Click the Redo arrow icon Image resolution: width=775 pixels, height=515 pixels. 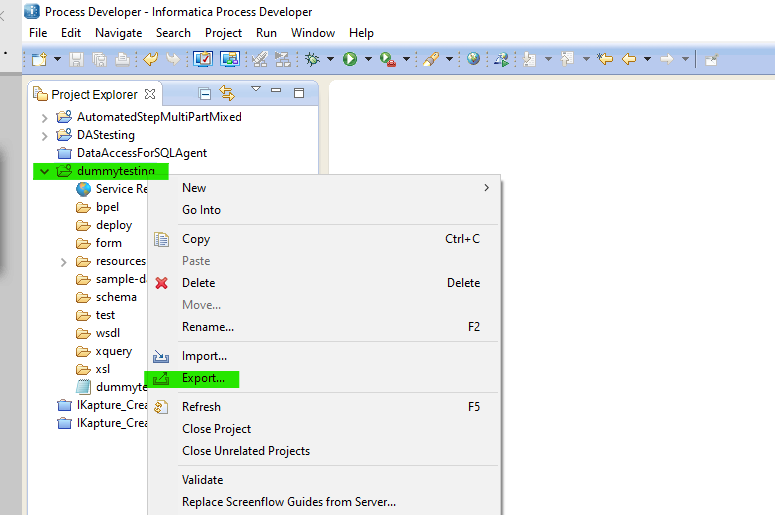tap(173, 59)
